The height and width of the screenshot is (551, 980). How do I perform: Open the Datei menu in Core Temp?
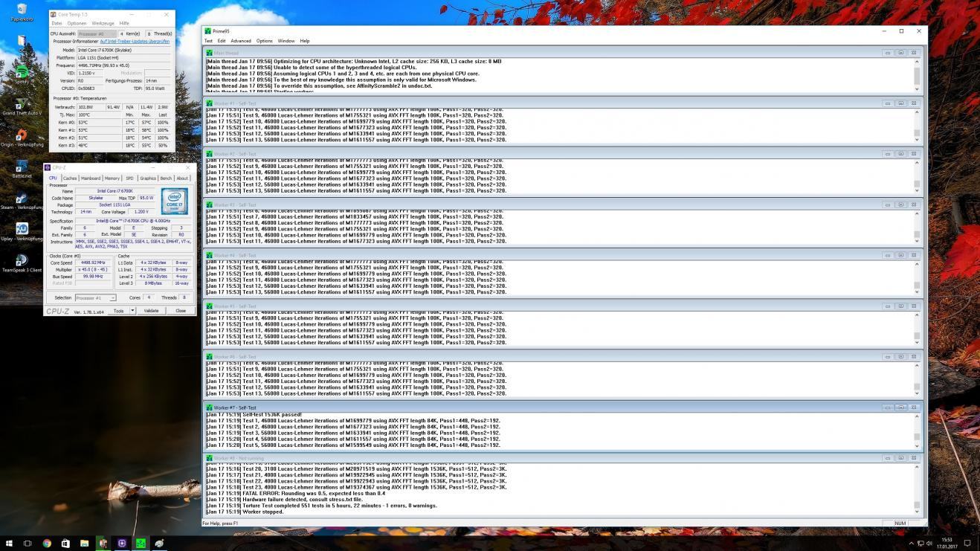57,23
